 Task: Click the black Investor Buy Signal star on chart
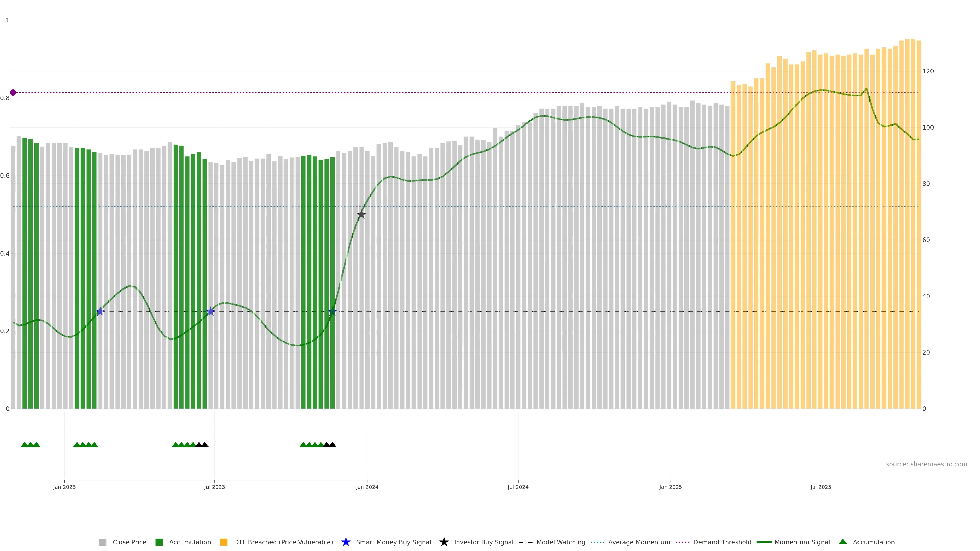361,215
